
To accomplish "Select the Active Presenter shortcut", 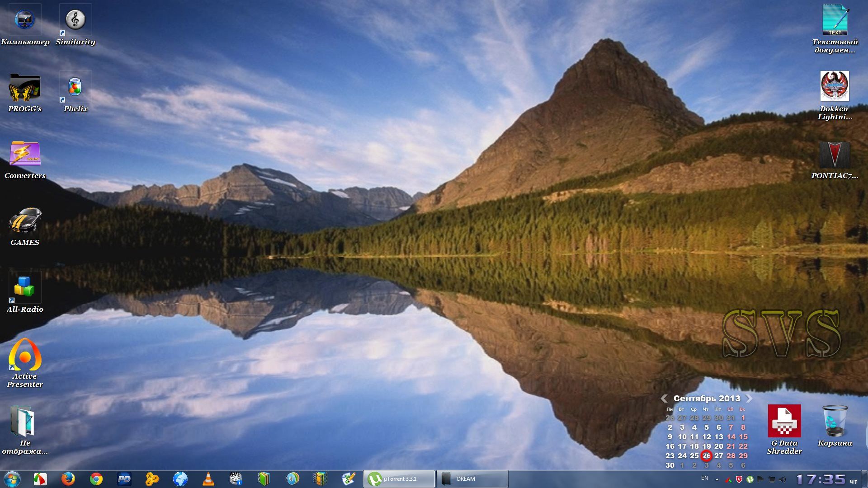I will point(25,363).
